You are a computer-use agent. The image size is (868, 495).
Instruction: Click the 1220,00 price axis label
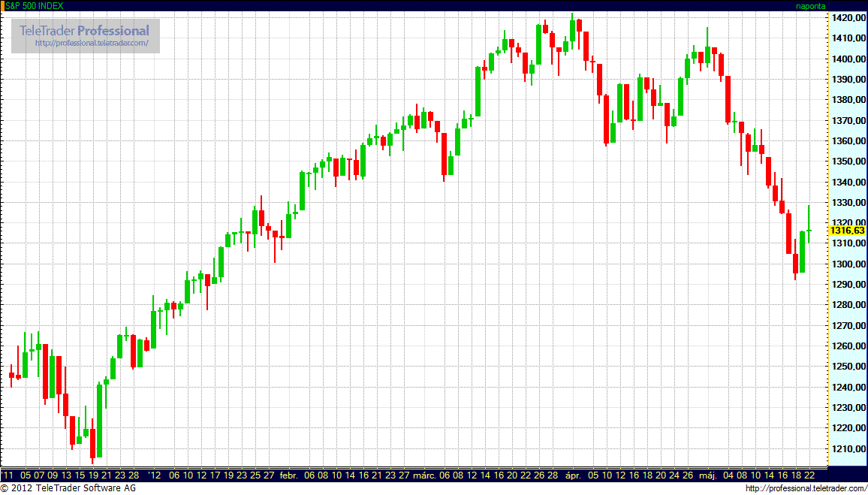point(848,427)
